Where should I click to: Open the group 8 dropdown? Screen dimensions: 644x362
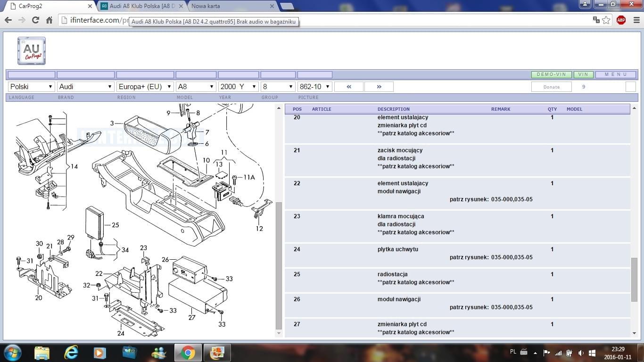tap(278, 87)
